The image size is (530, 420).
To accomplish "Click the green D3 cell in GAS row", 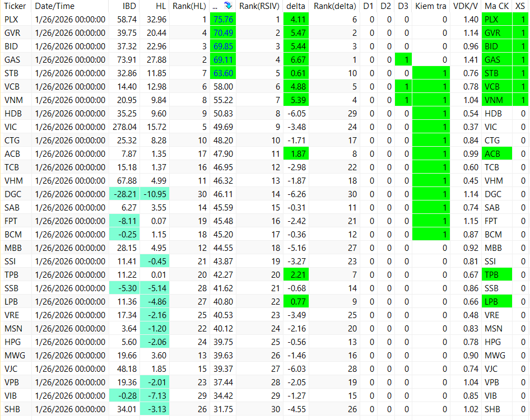I will click(x=403, y=60).
